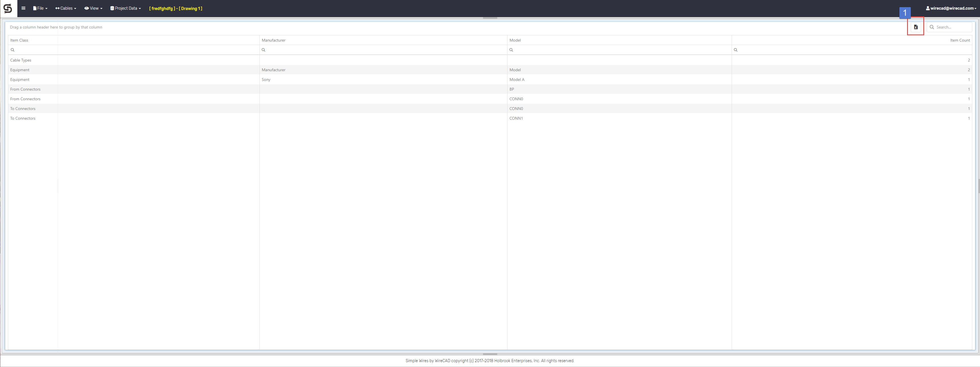This screenshot has width=980, height=367.
Task: Select the Sony Model A equipment row
Action: coord(266,79)
